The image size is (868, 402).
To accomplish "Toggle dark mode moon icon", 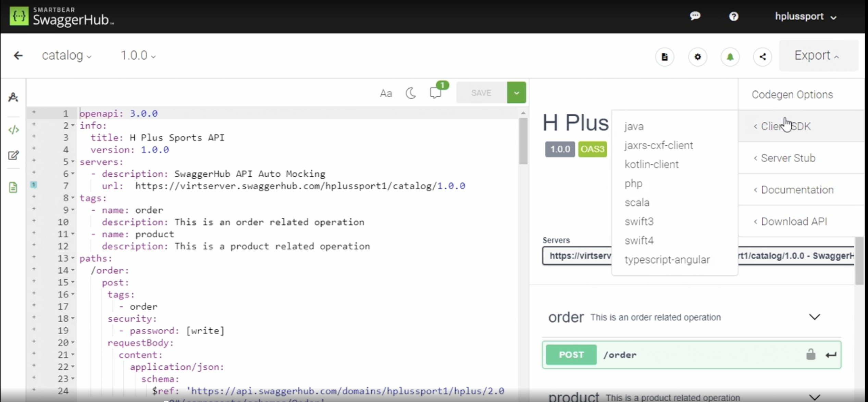I will [410, 93].
